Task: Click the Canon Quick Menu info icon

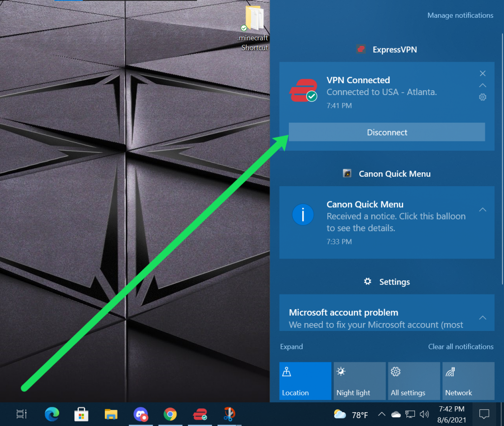Action: point(303,215)
